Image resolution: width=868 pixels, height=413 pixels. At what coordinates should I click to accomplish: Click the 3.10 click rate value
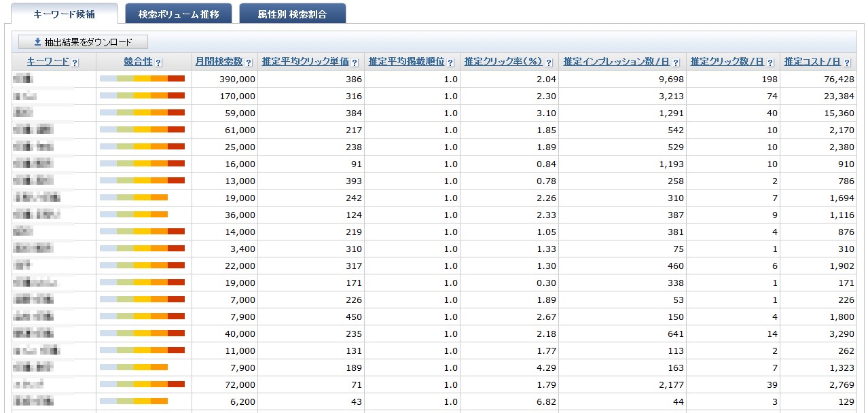pos(545,113)
